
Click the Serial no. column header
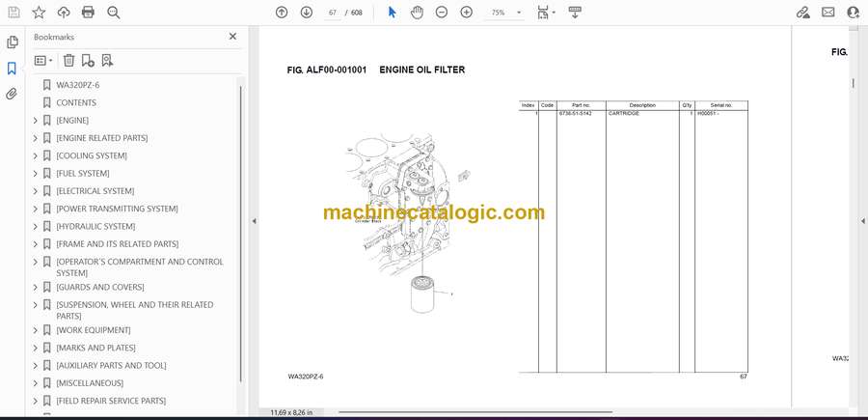pyautogui.click(x=721, y=105)
